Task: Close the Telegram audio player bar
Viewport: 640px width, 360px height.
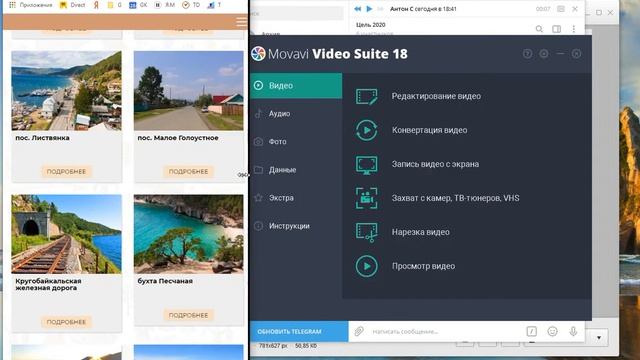Action: pyautogui.click(x=575, y=9)
